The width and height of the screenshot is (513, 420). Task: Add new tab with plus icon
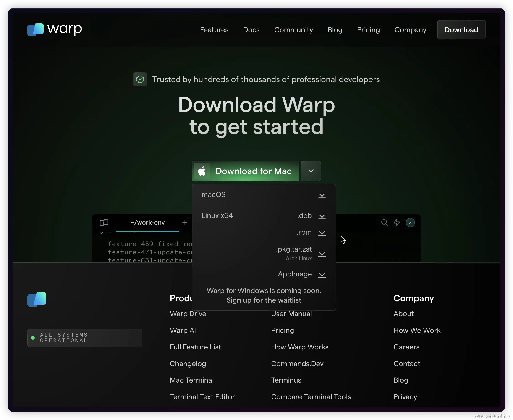click(185, 223)
